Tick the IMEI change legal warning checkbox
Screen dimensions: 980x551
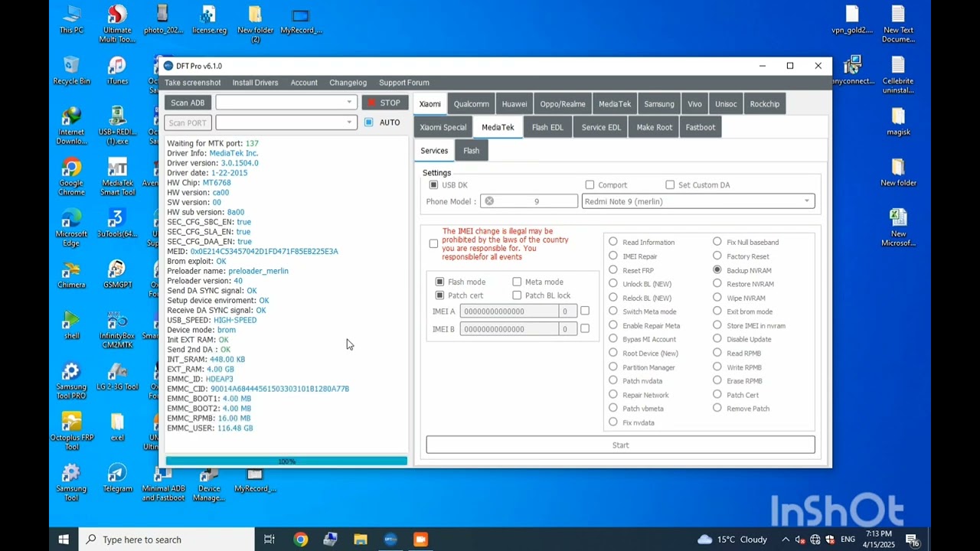(x=433, y=244)
